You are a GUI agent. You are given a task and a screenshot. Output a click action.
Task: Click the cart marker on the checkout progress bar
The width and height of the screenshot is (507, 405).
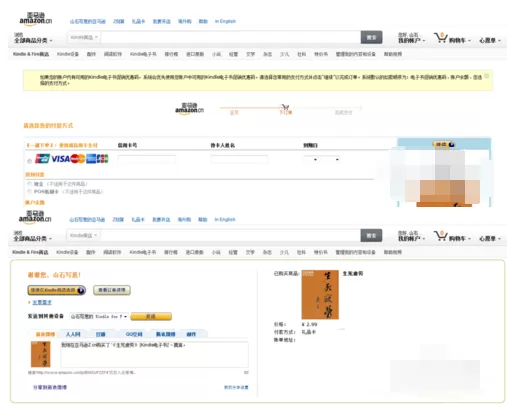[285, 107]
